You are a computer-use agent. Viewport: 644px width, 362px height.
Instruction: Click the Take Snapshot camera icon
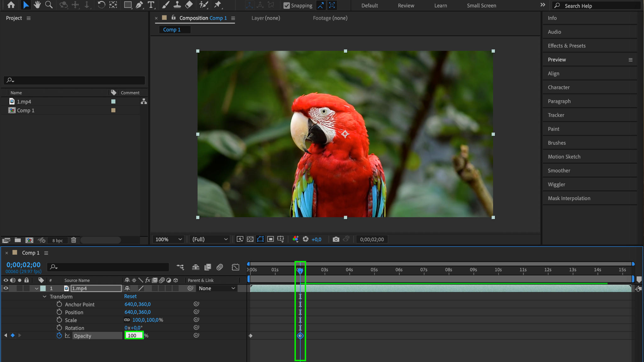point(336,239)
